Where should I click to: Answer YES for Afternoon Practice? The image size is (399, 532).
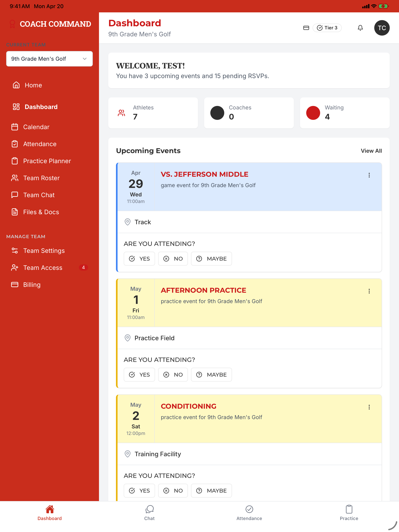coord(139,375)
